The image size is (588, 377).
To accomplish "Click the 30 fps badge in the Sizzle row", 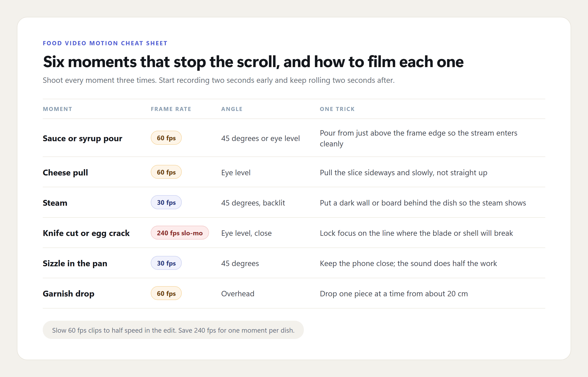I will click(166, 263).
